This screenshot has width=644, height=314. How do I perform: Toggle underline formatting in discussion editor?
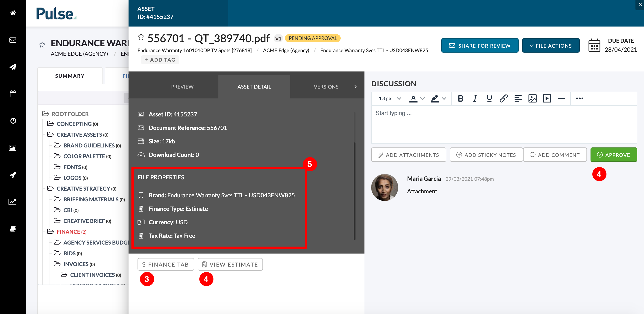click(x=489, y=98)
